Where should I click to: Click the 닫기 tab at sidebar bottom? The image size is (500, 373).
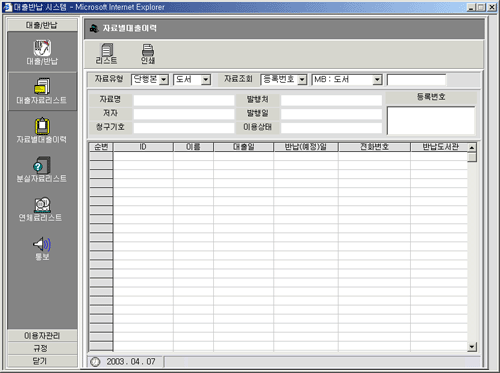42,361
